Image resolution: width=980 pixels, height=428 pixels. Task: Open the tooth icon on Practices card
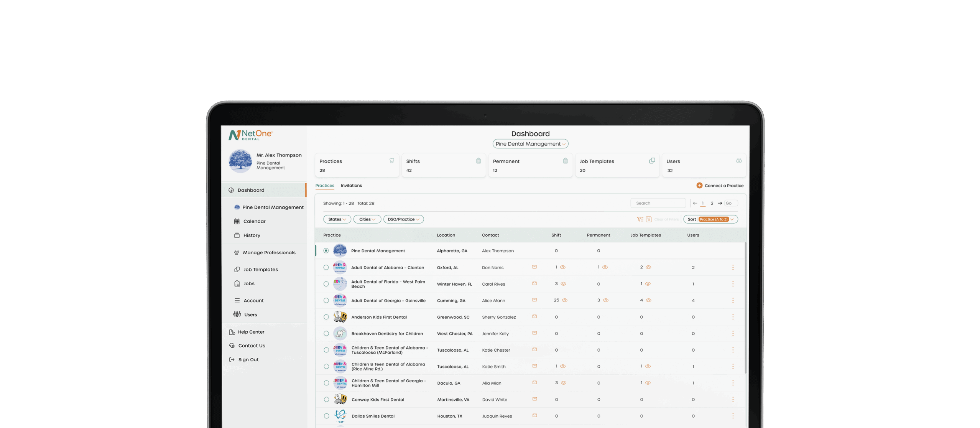pos(391,161)
